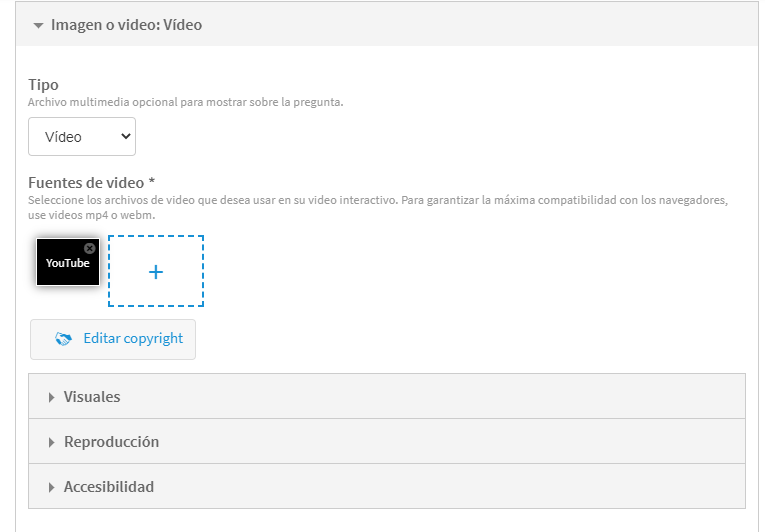This screenshot has width=765, height=532.
Task: Click the triangle arrow beside Reproducción
Action: tap(52, 442)
